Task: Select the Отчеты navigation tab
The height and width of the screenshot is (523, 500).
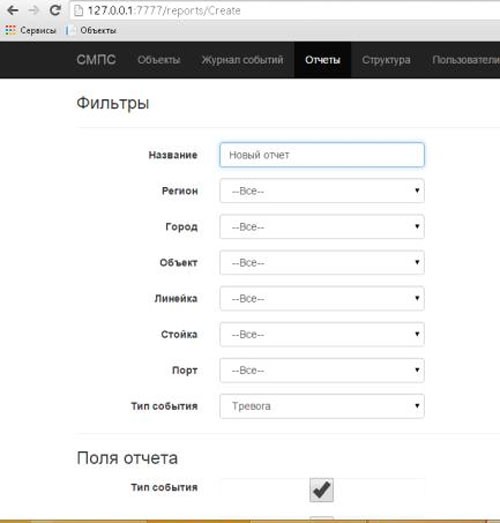Action: click(323, 60)
